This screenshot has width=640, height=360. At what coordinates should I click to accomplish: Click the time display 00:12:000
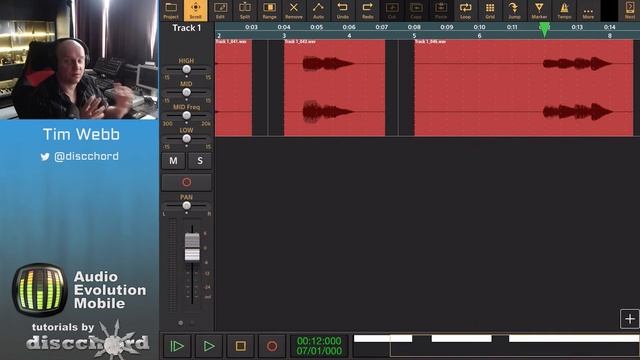coord(319,341)
